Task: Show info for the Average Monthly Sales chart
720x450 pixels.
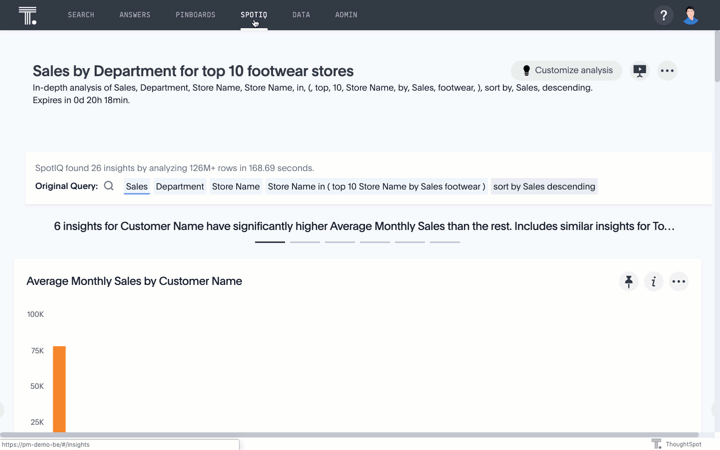Action: (x=653, y=281)
